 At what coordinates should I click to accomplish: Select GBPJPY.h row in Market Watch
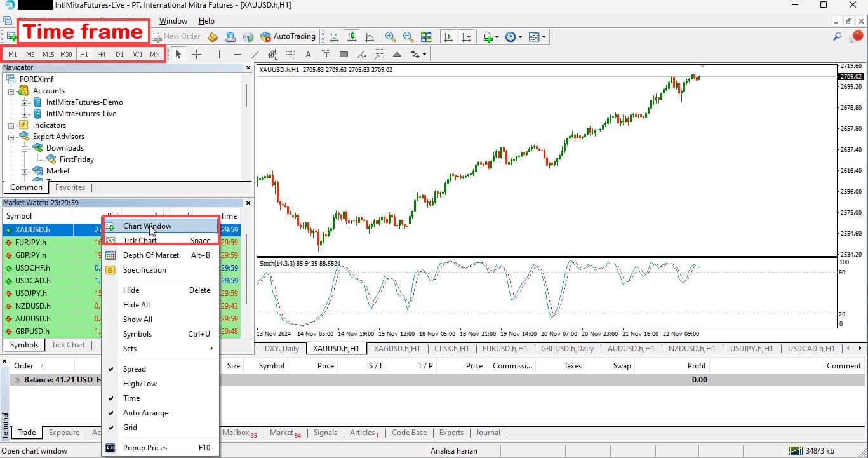(x=51, y=255)
